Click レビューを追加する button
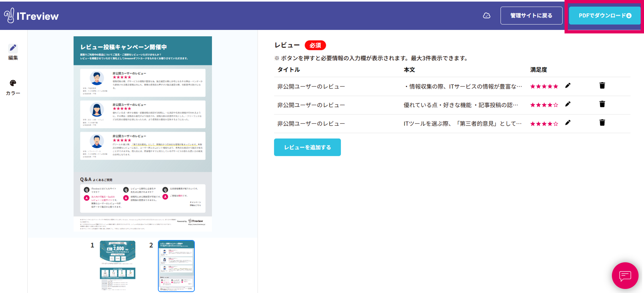The width and height of the screenshot is (644, 293). point(307,147)
